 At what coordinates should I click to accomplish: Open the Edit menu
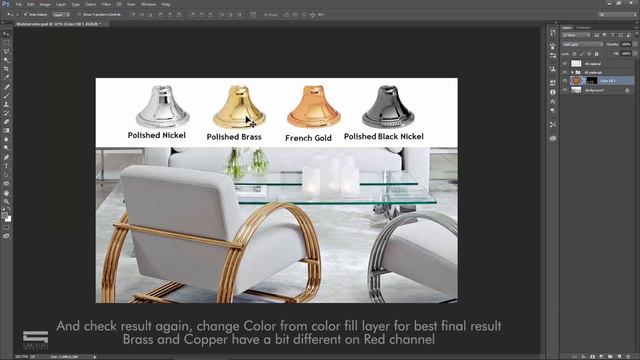pos(31,4)
